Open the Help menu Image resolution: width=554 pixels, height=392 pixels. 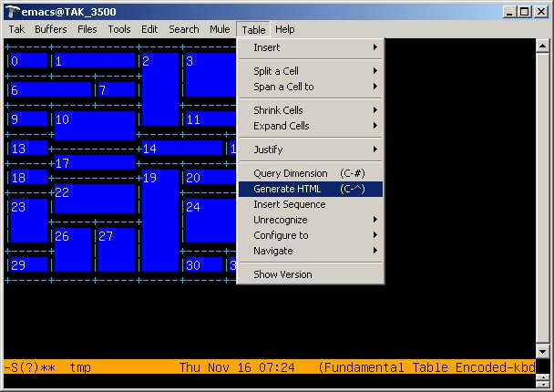coord(285,29)
